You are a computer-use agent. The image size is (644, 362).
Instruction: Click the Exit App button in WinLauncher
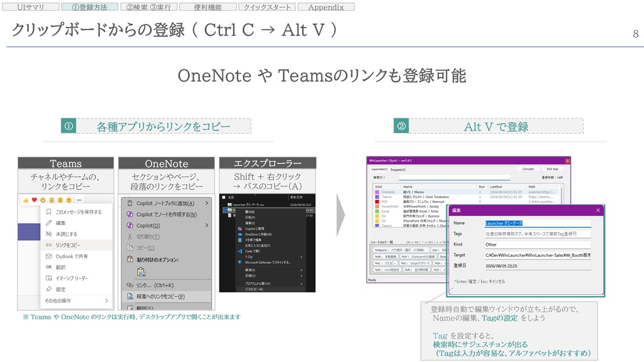point(552,169)
